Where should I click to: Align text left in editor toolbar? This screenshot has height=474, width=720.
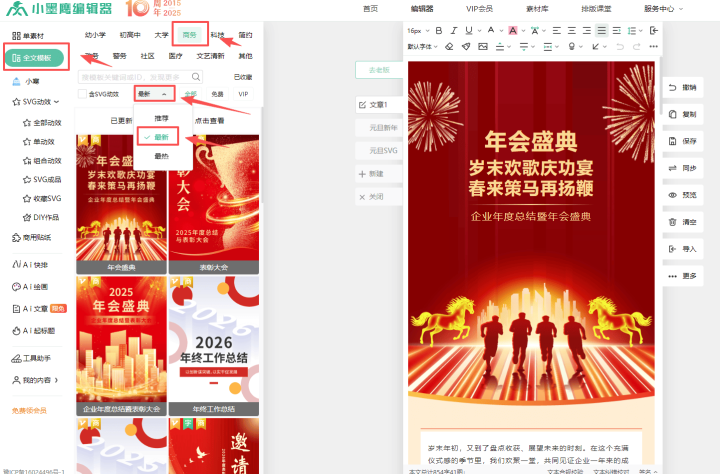pyautogui.click(x=557, y=31)
